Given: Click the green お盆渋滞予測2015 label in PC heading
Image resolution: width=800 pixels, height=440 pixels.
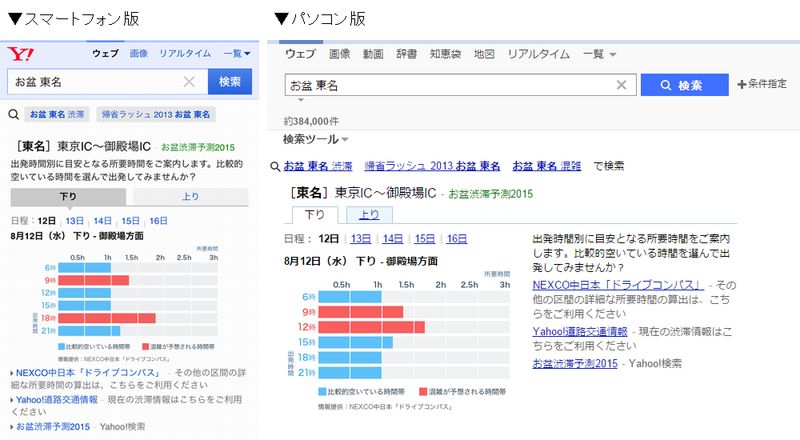Looking at the screenshot, I should (490, 194).
